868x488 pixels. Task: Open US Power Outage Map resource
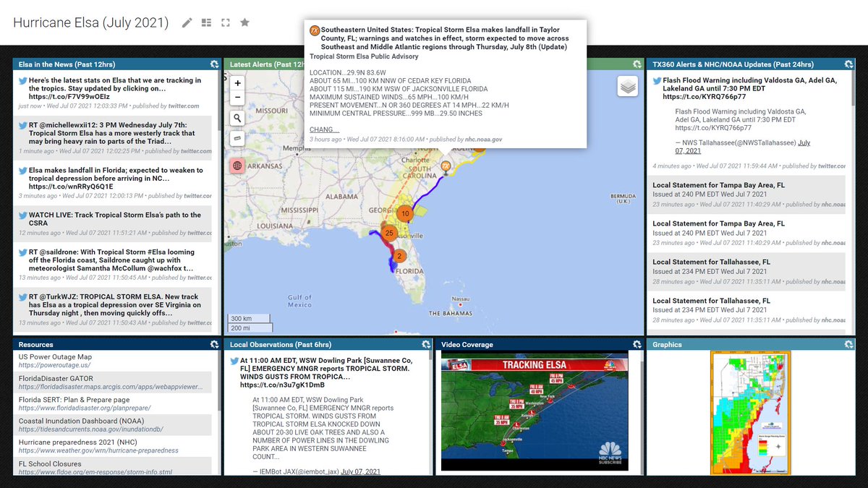point(55,357)
